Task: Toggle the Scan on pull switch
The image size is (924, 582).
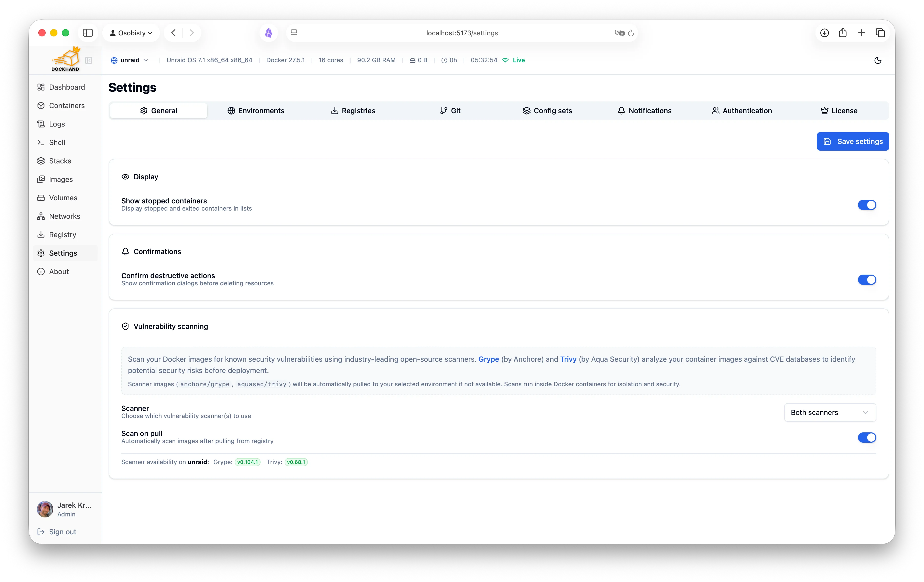Action: (x=867, y=437)
